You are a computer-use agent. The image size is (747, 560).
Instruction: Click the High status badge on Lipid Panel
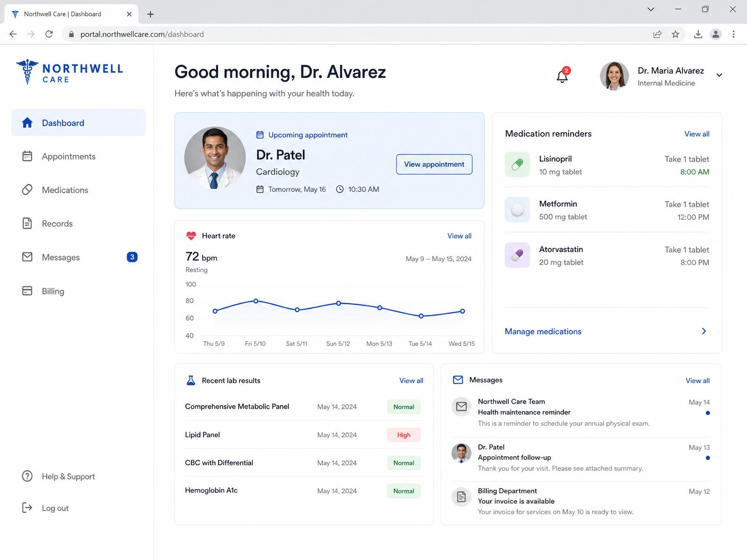404,435
